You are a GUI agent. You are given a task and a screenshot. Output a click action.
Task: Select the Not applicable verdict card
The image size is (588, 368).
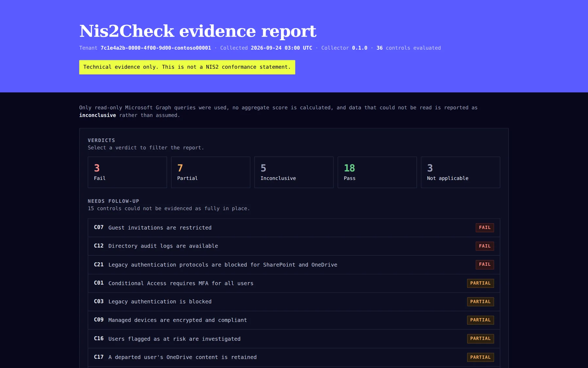point(460,172)
